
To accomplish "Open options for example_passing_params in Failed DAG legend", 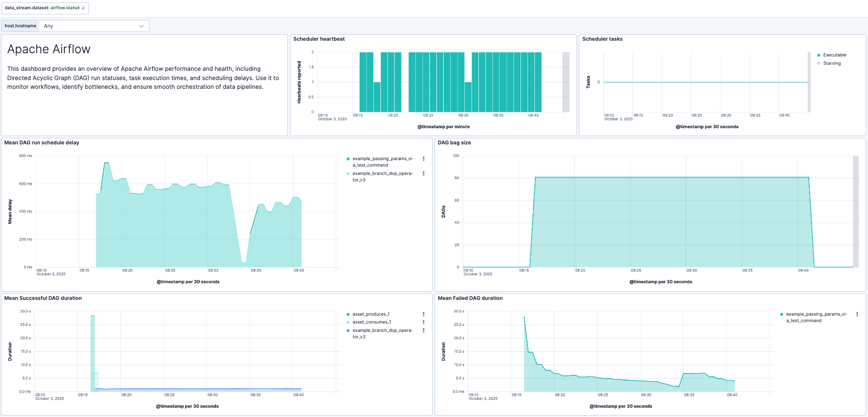I will coord(857,314).
